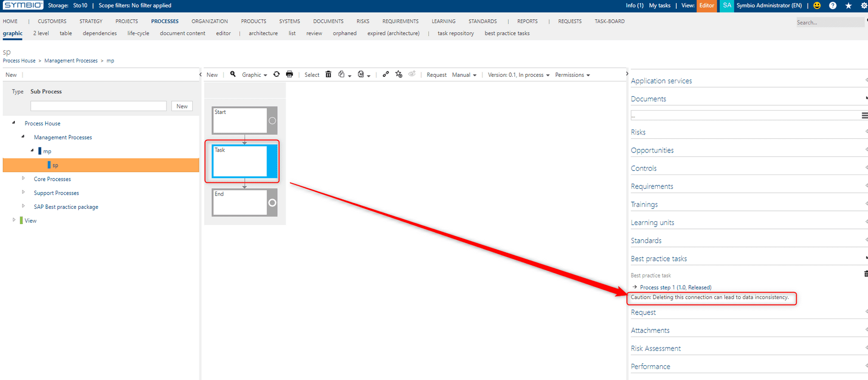
Task: Click New in the diagram toolbar
Action: pyautogui.click(x=212, y=75)
